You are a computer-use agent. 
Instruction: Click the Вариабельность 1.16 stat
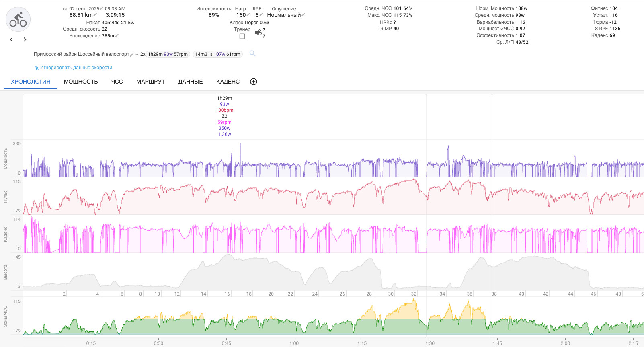point(501,22)
